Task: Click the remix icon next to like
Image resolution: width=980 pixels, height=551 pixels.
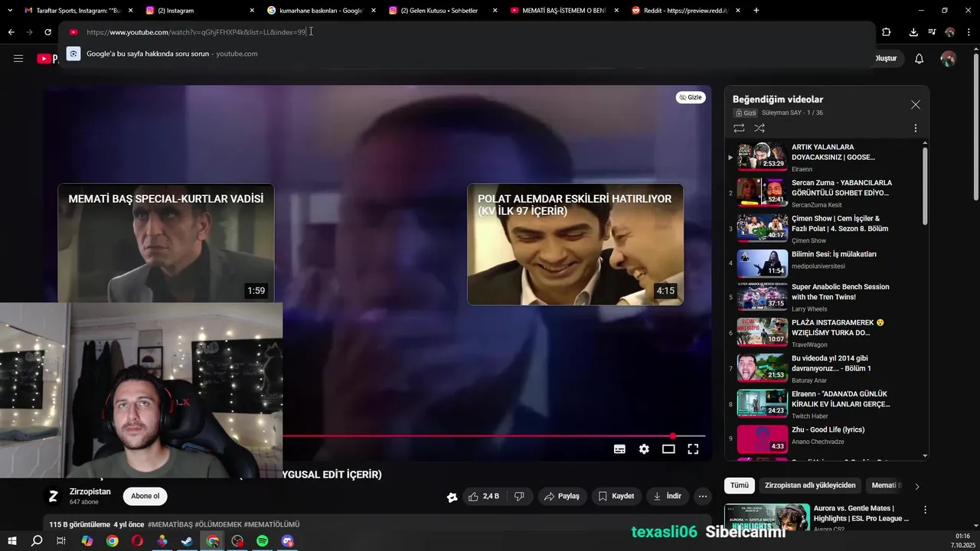Action: pyautogui.click(x=452, y=497)
